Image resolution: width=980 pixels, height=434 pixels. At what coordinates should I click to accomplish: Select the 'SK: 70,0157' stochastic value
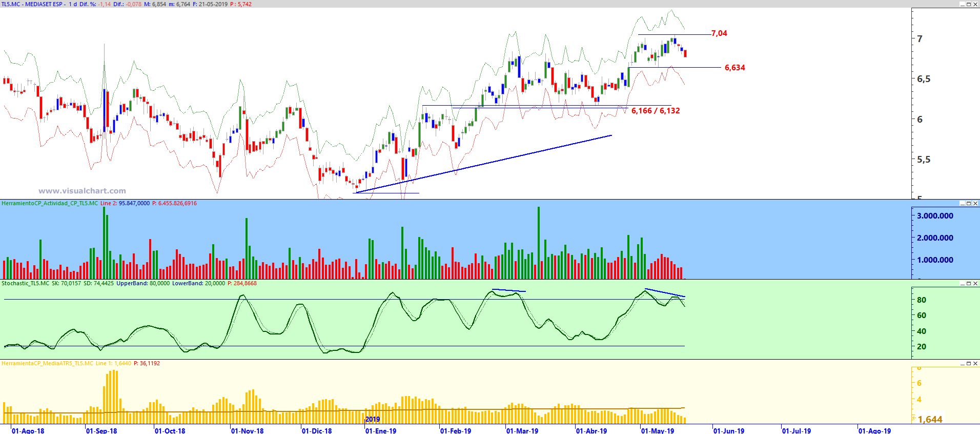point(67,283)
